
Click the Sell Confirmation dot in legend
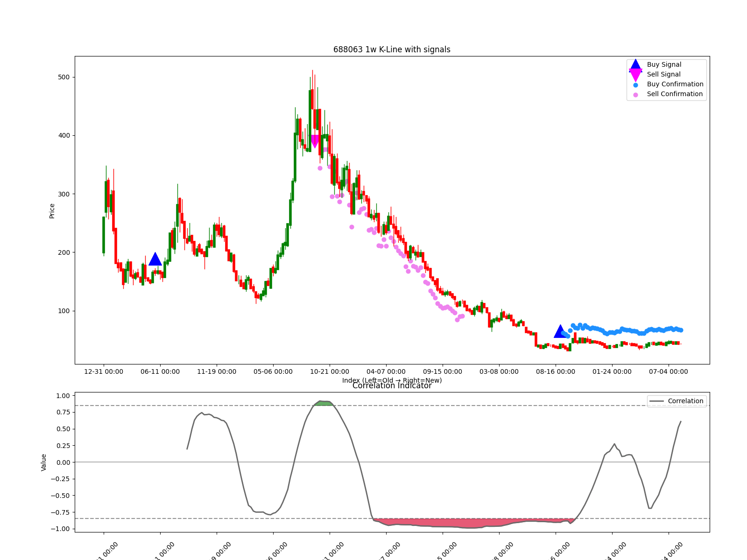click(x=635, y=95)
